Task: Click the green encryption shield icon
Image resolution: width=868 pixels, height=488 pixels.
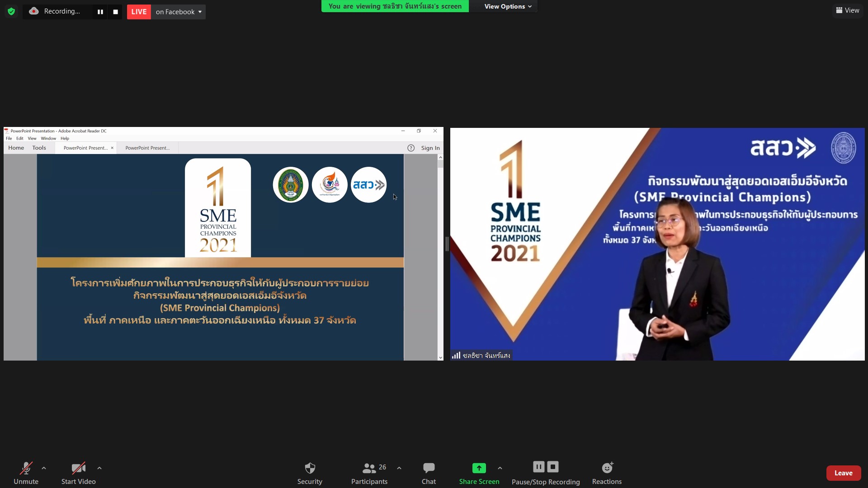Action: (11, 11)
